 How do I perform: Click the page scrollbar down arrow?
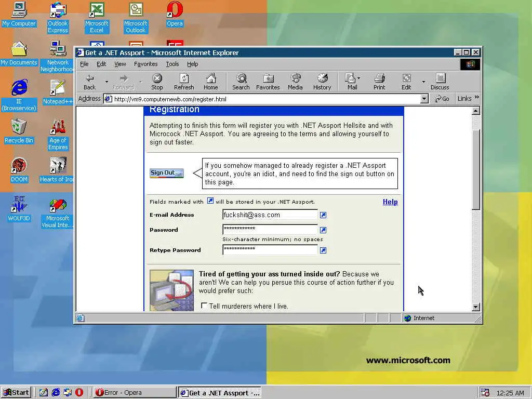coord(476,307)
